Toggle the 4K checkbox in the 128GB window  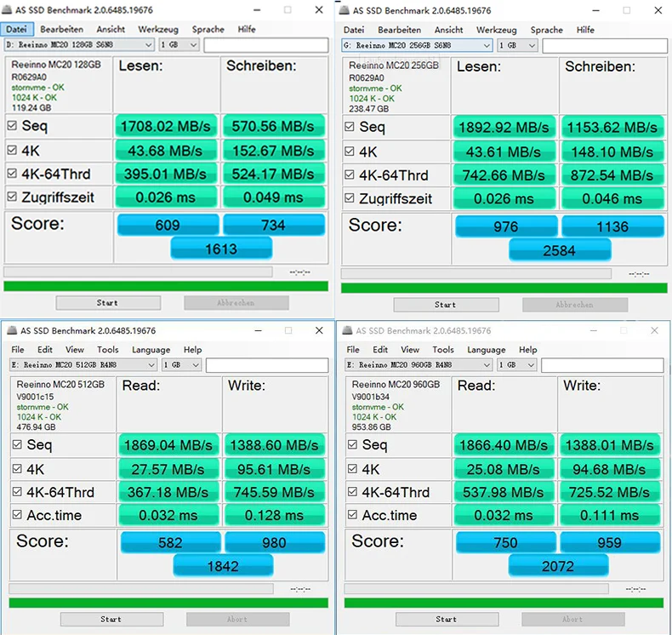tap(12, 150)
